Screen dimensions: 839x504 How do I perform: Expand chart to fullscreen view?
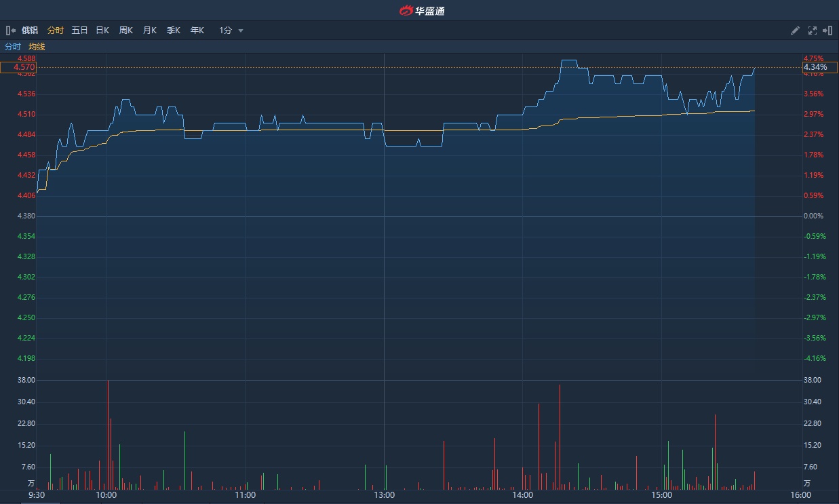coord(813,31)
